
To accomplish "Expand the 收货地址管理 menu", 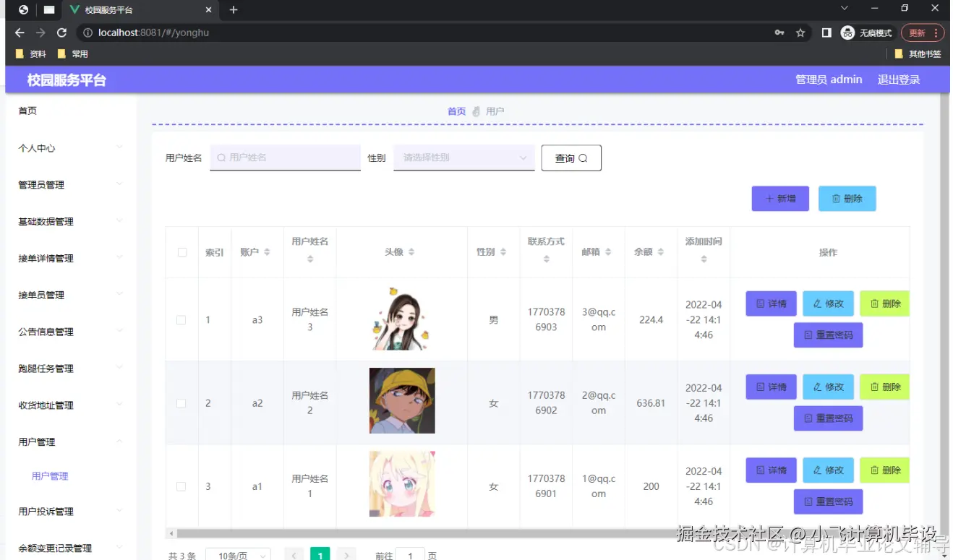I will click(x=70, y=405).
